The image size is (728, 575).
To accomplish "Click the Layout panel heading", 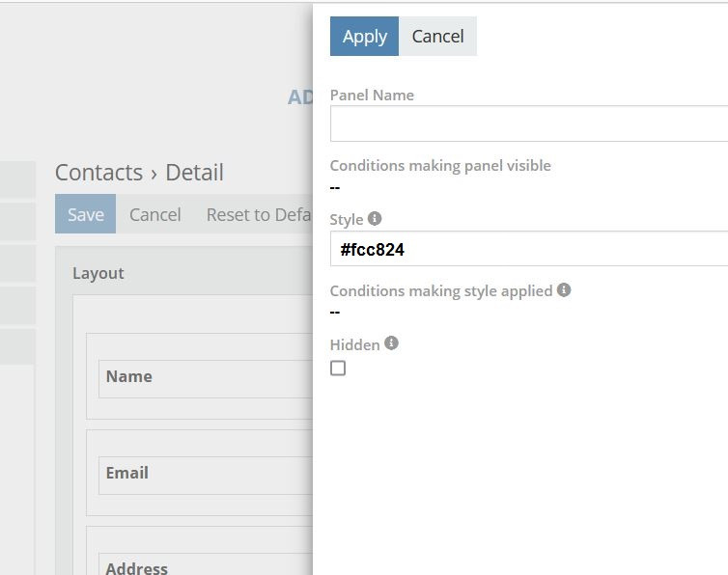I will click(x=98, y=273).
